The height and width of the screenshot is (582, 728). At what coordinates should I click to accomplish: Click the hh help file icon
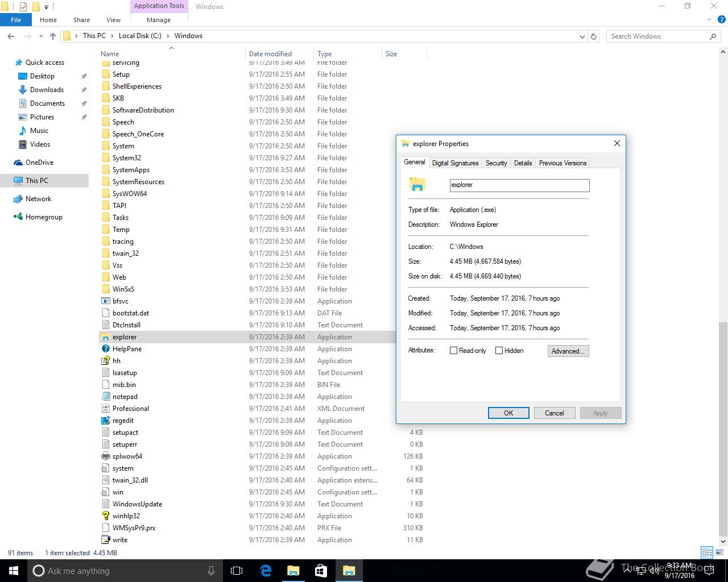tap(105, 361)
